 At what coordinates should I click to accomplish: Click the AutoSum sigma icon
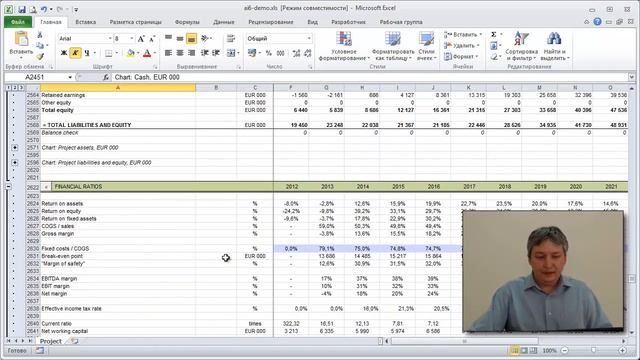click(x=493, y=34)
